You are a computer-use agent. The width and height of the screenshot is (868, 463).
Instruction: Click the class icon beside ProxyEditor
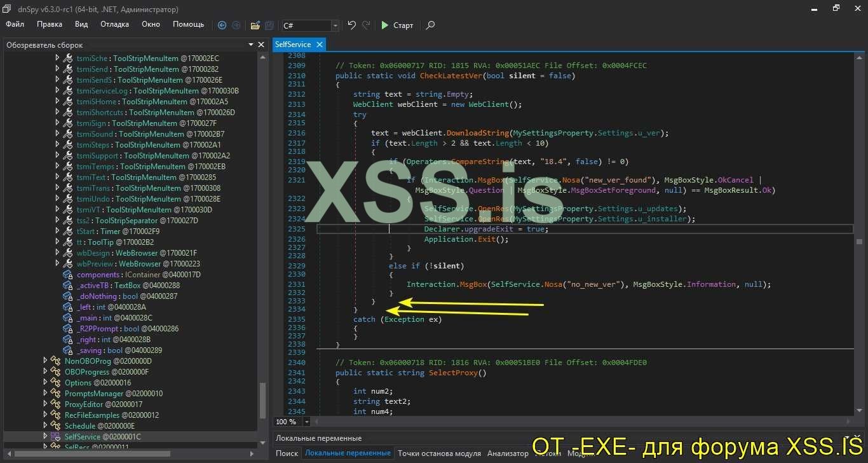click(x=56, y=404)
